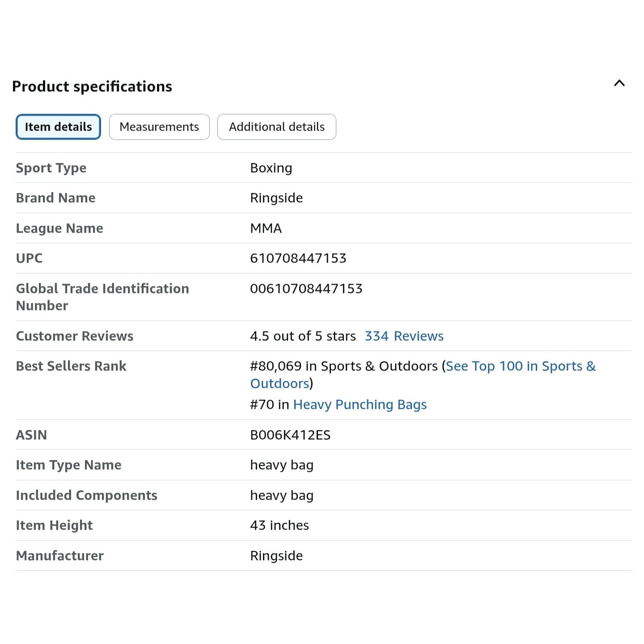This screenshot has width=644, height=644.
Task: Click heavy bag value for Included Components
Action: [281, 496]
